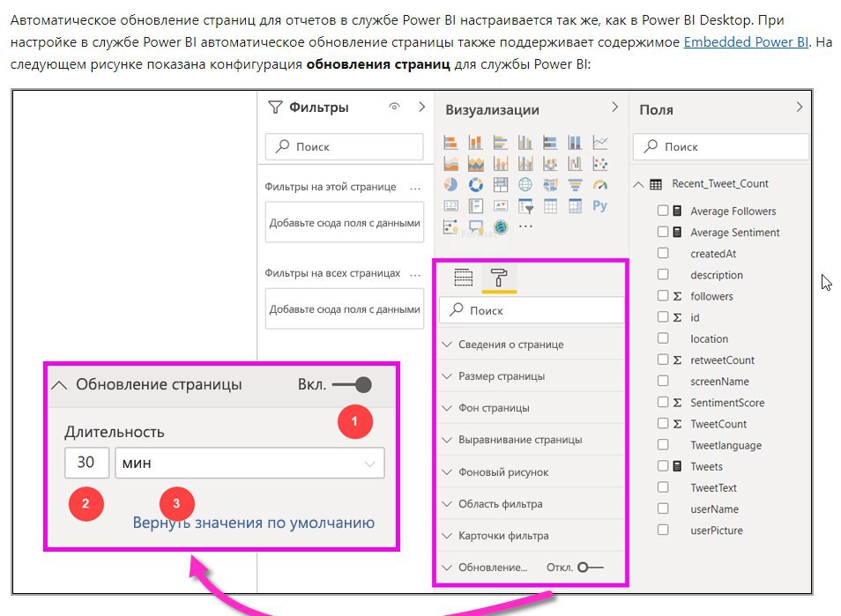841x616 pixels.
Task: Turn on the collapsed refresh toggle labeled Откл.
Action: point(591,568)
